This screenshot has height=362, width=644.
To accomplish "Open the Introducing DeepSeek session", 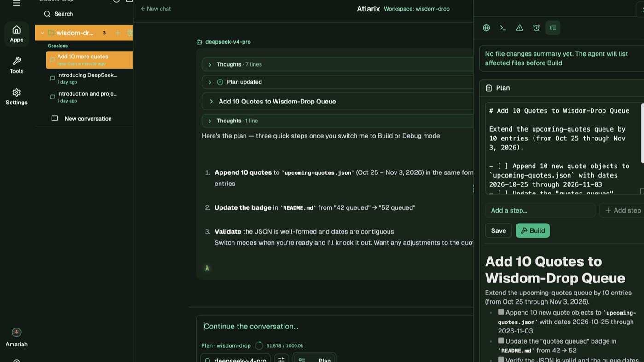I will click(89, 78).
